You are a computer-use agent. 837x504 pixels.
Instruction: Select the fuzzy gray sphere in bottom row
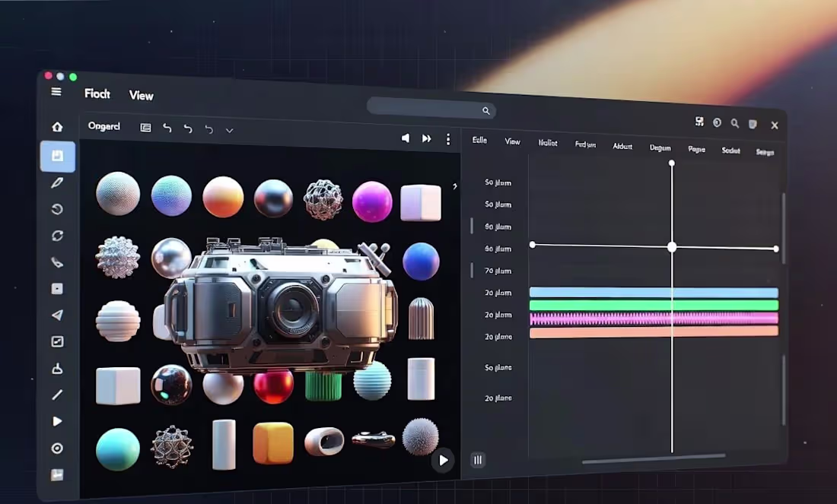coord(420,436)
